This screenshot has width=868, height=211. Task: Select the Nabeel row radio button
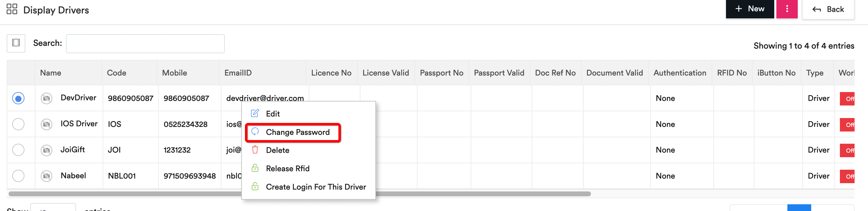(x=18, y=176)
